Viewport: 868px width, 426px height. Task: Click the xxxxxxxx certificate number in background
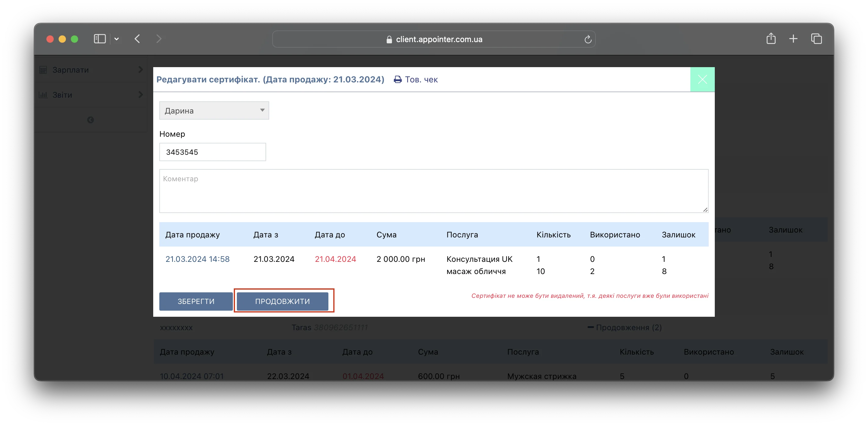(176, 328)
